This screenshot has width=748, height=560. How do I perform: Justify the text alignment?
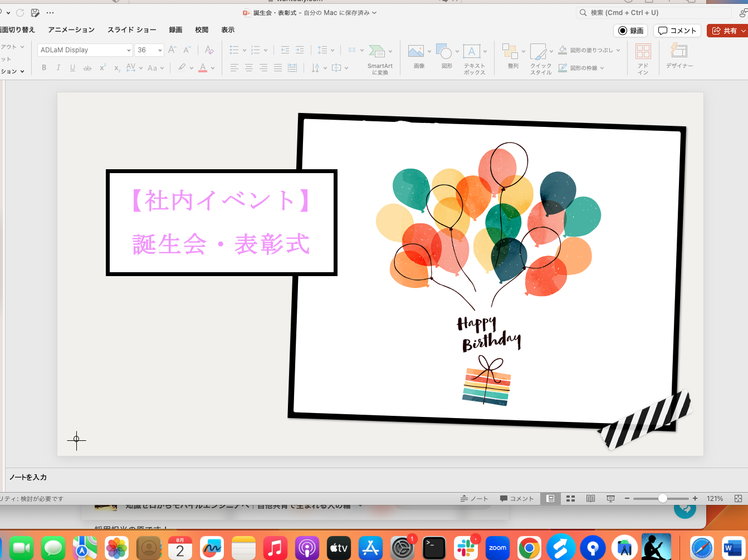click(x=278, y=68)
